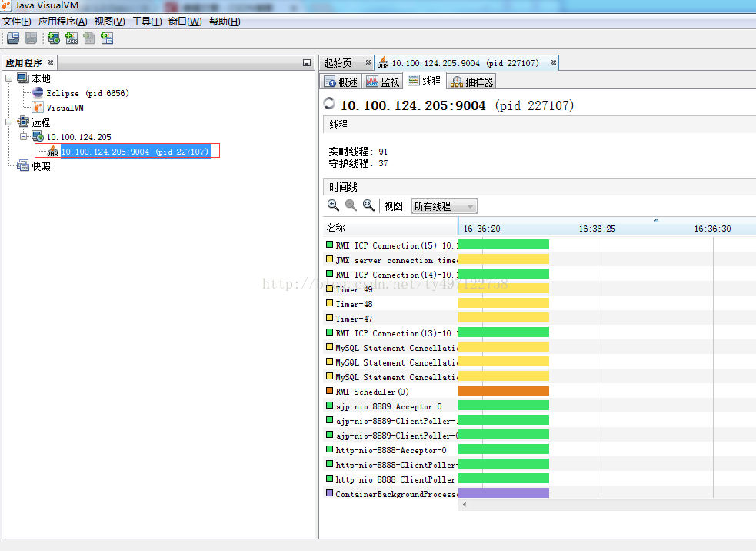Click the Eclipse application icon in tree

point(38,92)
